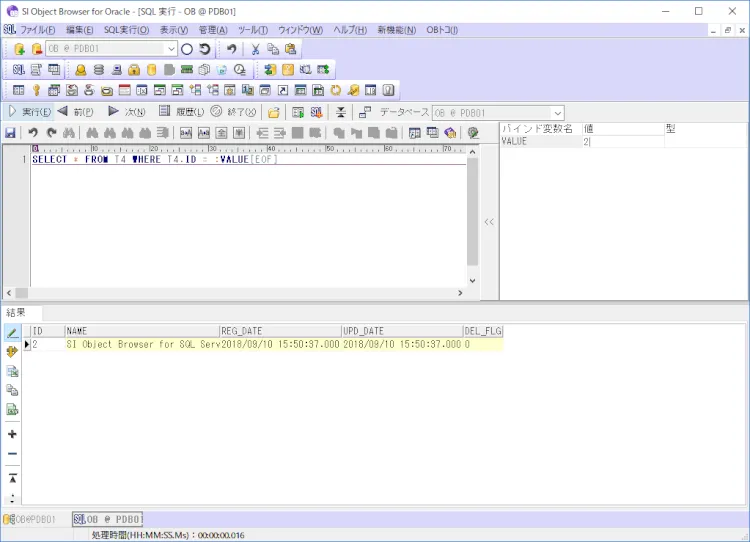Click the paste clipboard icon

[290, 49]
